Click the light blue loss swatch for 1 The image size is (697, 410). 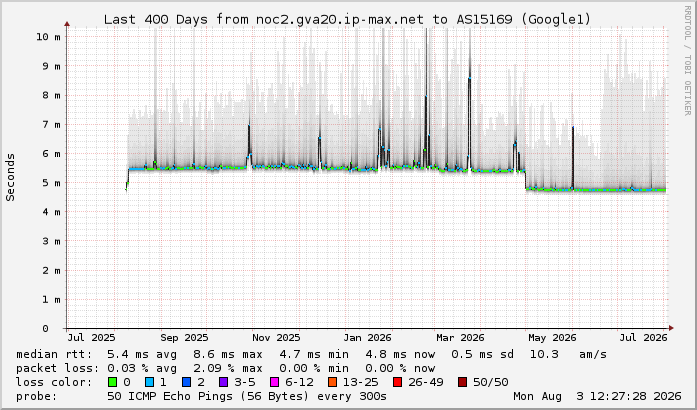coord(149,382)
